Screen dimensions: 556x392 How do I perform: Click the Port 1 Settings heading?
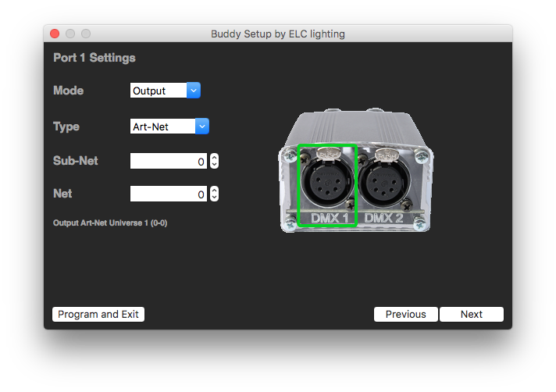[94, 58]
